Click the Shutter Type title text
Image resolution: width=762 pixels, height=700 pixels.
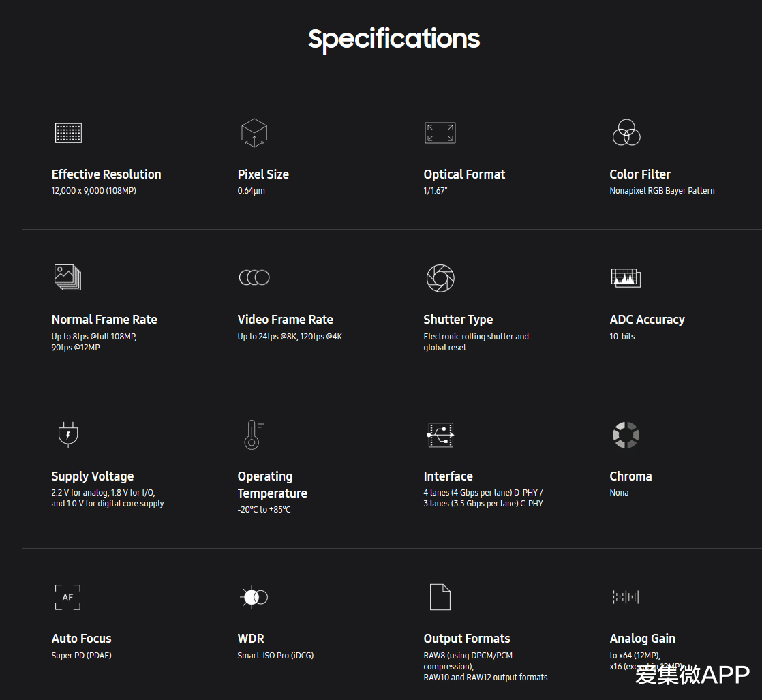coord(458,320)
